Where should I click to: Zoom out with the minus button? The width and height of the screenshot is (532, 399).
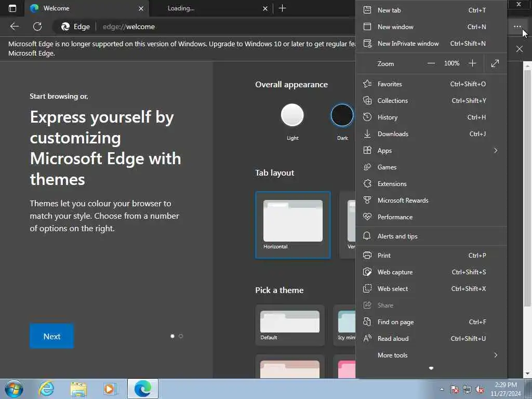(x=431, y=63)
